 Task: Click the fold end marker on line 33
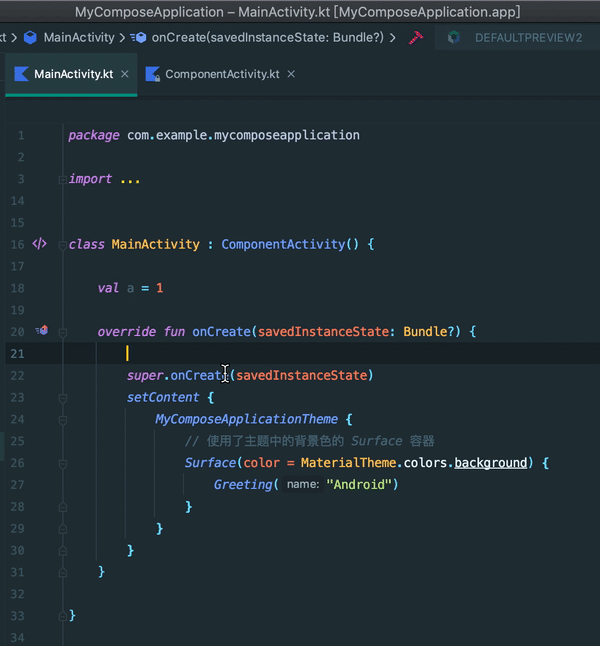pos(63,616)
